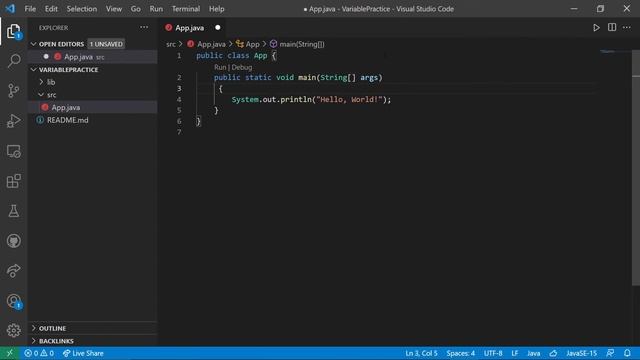Click the VS Code logo in the title bar
The width and height of the screenshot is (640, 360).
click(10, 9)
